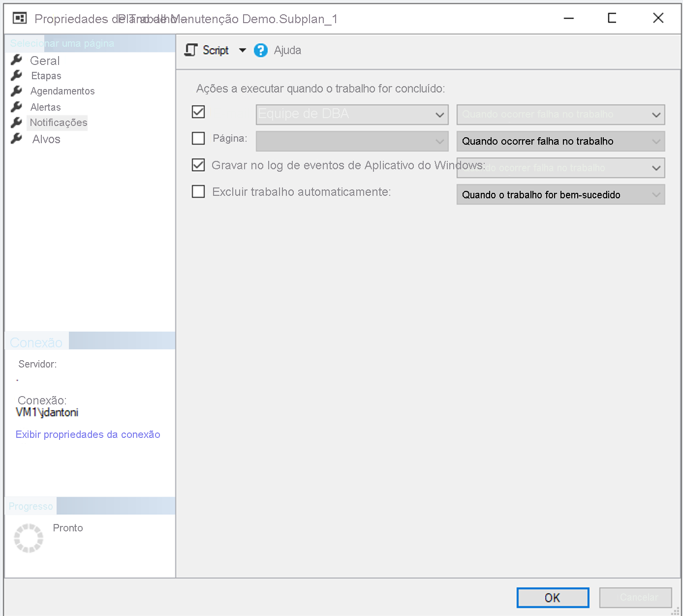Image resolution: width=683 pixels, height=616 pixels.
Task: Click the wrench icon beside Agendamentos
Action: click(x=16, y=91)
